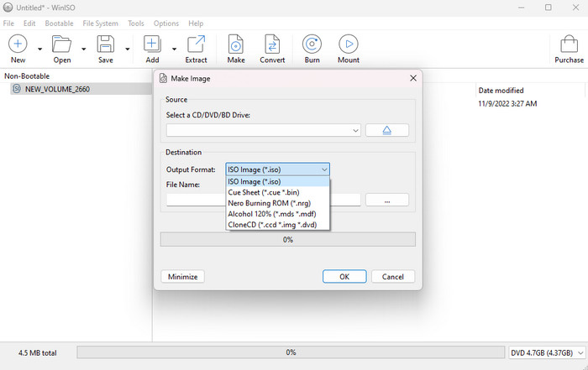Image resolution: width=588 pixels, height=370 pixels.
Task: Click the eject drive button
Action: point(387,130)
